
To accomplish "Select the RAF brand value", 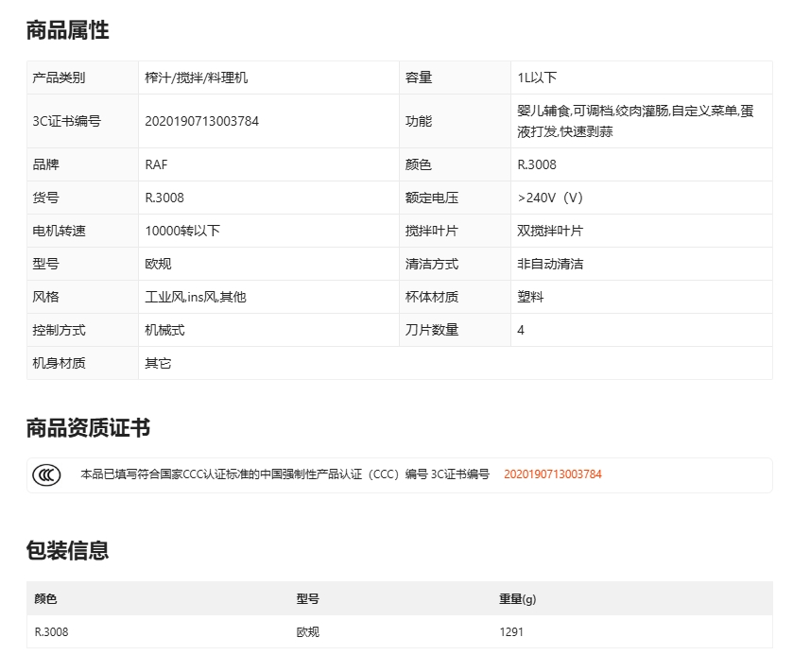I will (156, 164).
